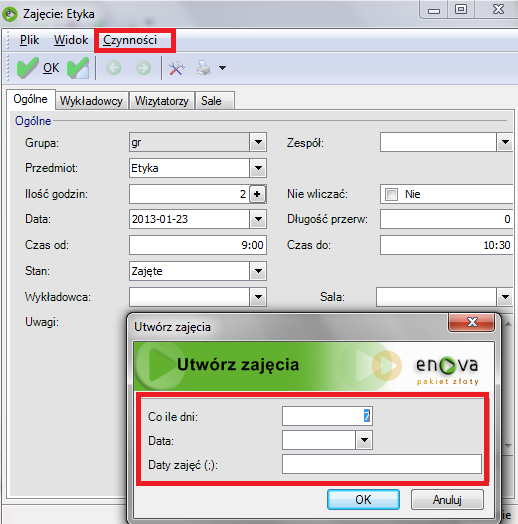Screen dimensions: 518x524
Task: Open the Data date picker dropdown
Action: (x=258, y=219)
